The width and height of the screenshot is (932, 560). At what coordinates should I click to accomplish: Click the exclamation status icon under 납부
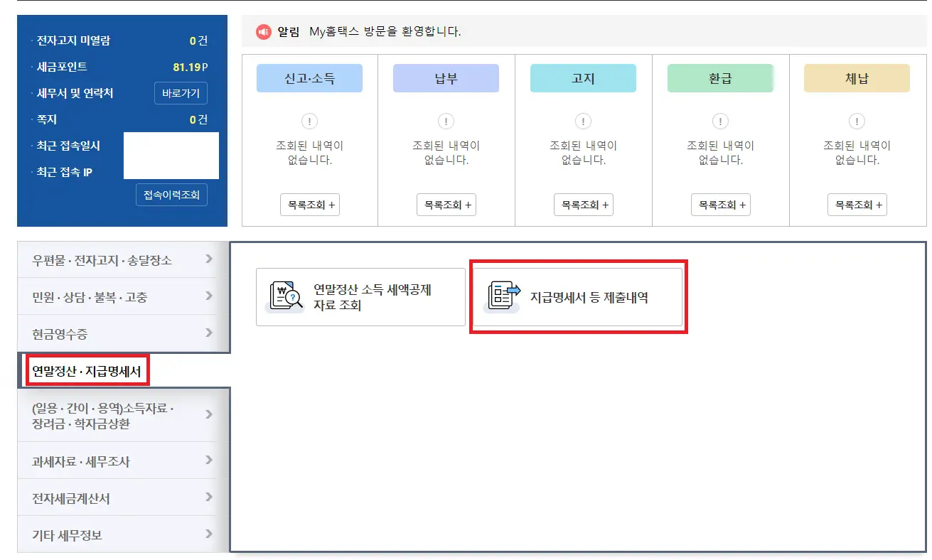click(446, 121)
